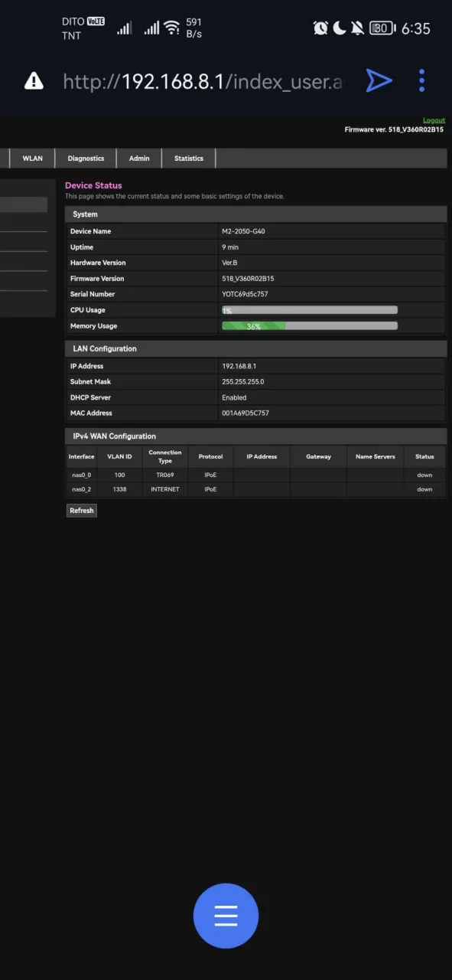Click the Refresh button
452x980 pixels.
click(82, 511)
